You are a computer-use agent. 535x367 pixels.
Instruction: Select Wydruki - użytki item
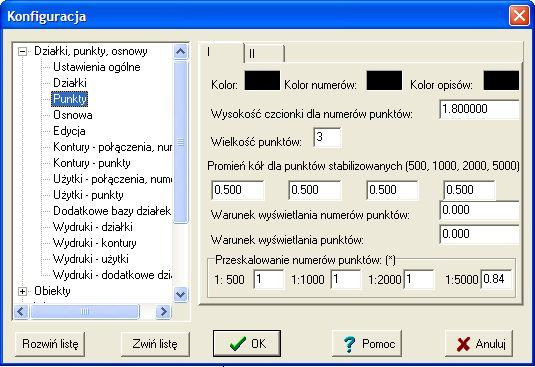point(90,259)
